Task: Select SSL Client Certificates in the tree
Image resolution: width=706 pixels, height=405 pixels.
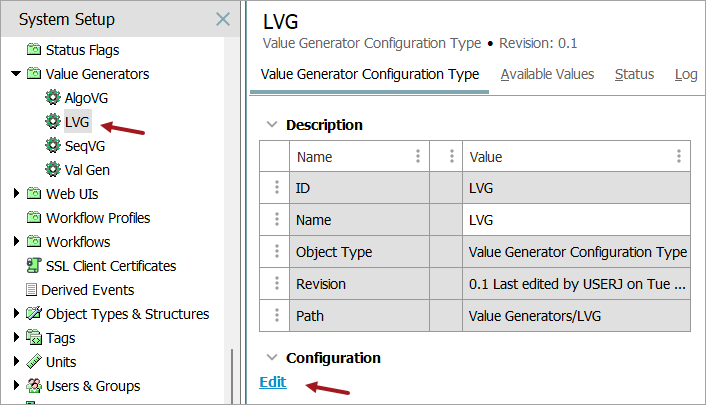Action: pos(111,266)
